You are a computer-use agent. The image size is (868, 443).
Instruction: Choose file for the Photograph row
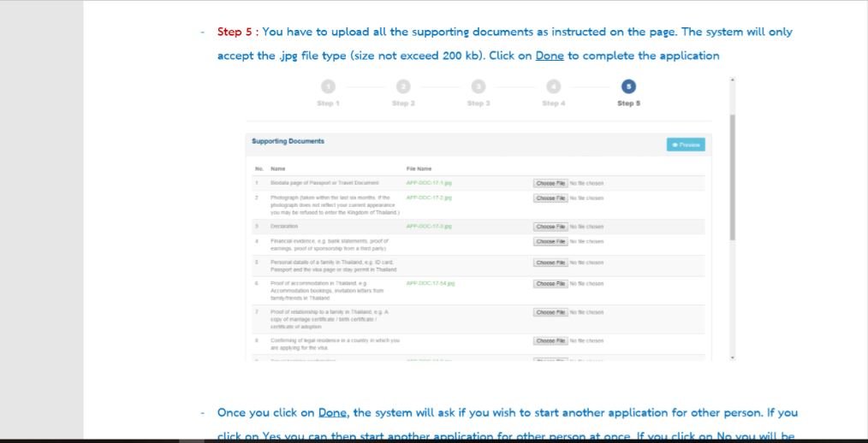(550, 198)
